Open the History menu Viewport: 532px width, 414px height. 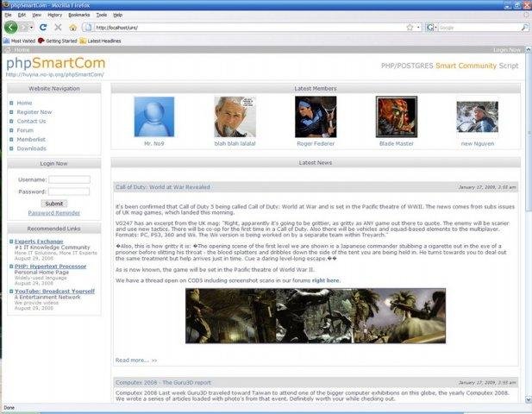point(54,15)
